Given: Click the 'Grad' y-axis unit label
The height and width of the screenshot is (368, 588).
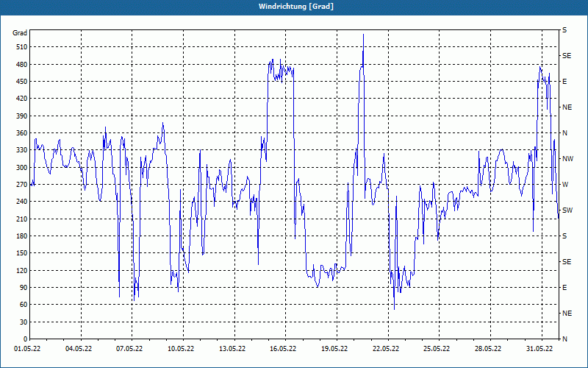Looking at the screenshot, I should pos(20,33).
